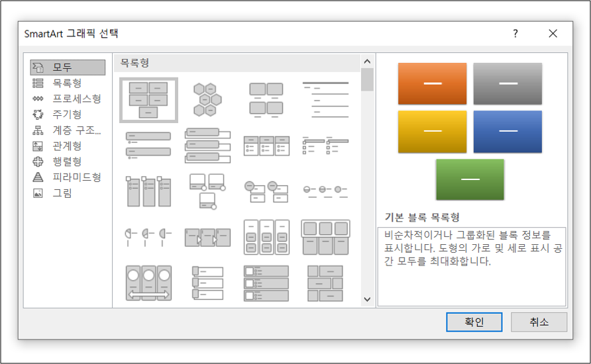Select the 목록형 list category
Image resolution: width=591 pixels, height=364 pixels.
(x=68, y=83)
